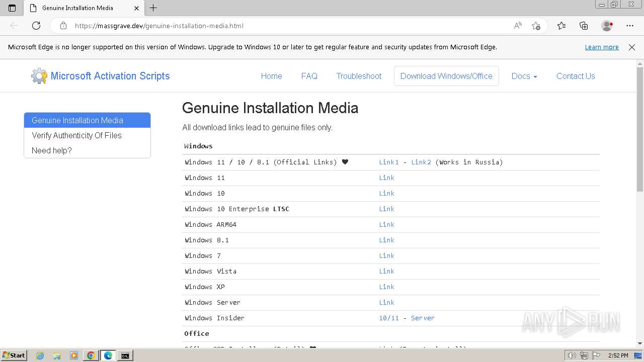
Task: Open the Favorites list icon
Action: point(561,26)
